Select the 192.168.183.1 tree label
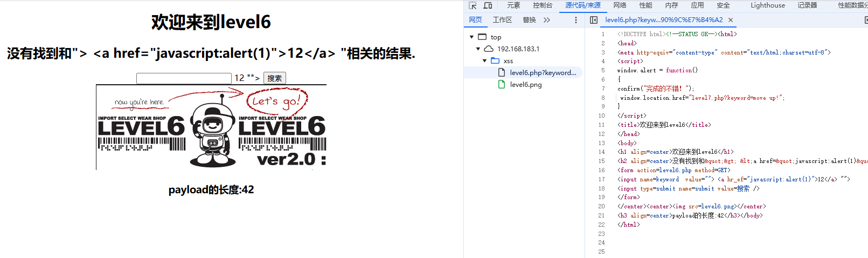 (518, 49)
